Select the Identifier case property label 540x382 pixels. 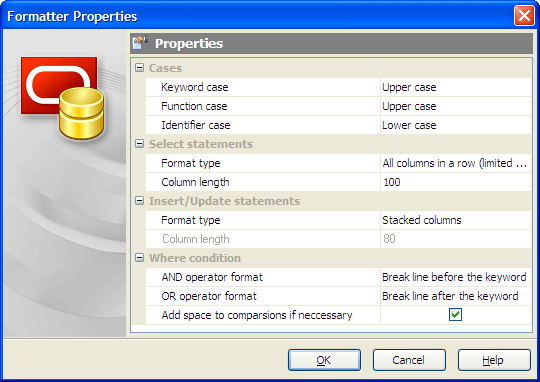click(196, 125)
